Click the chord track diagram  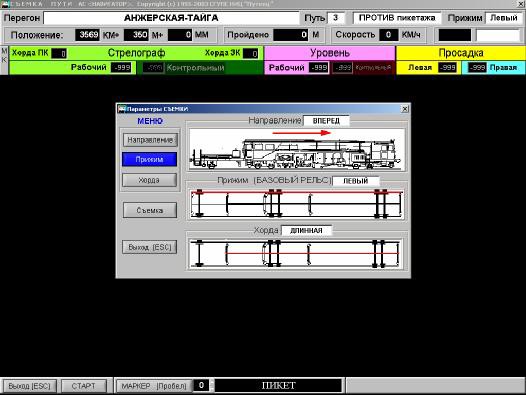(x=295, y=254)
